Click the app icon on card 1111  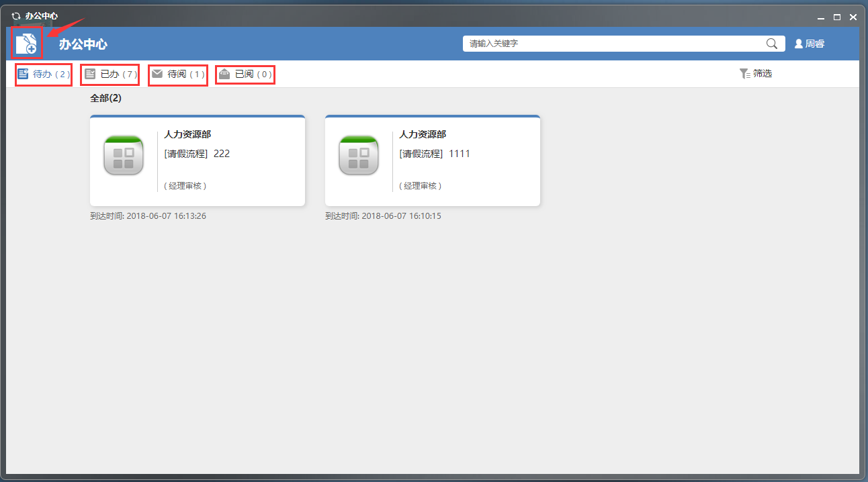point(359,155)
